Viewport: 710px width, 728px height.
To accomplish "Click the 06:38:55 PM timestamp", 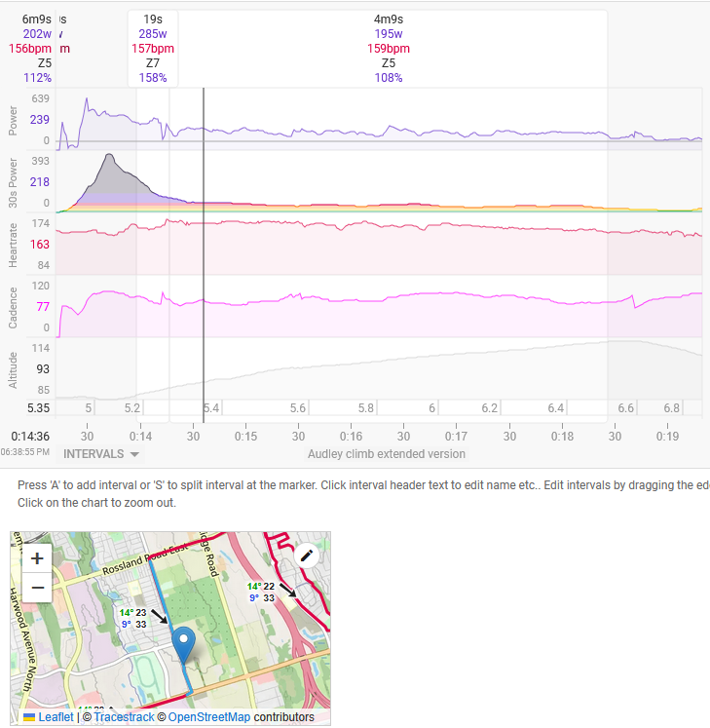I will point(25,452).
